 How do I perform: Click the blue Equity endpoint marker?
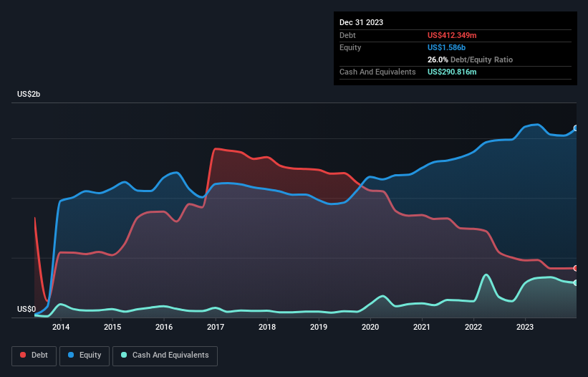pos(576,128)
